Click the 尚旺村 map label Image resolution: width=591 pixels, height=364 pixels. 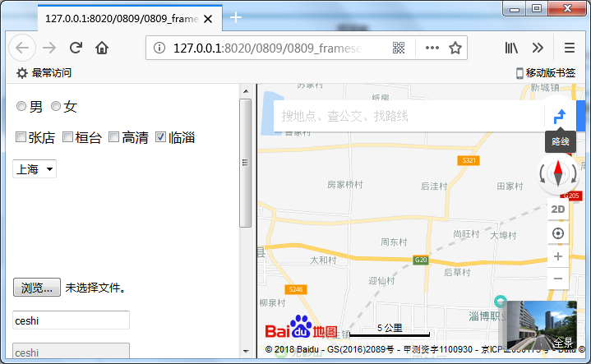(x=466, y=234)
